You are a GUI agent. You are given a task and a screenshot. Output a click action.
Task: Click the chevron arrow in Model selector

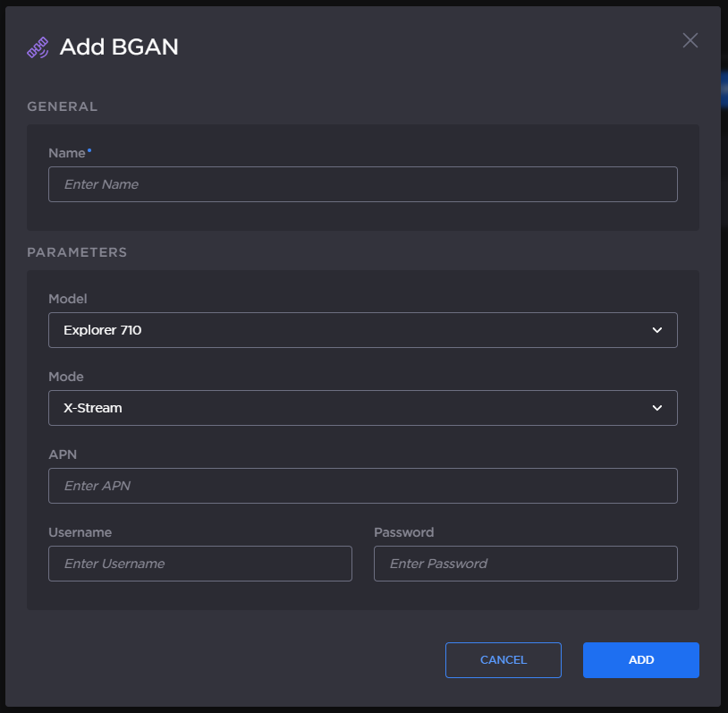tap(657, 330)
